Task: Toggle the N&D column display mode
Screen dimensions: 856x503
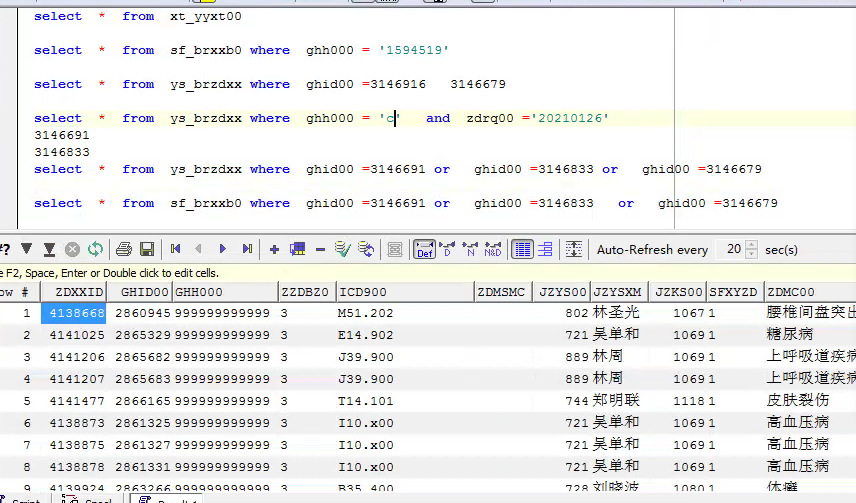Action: [492, 249]
